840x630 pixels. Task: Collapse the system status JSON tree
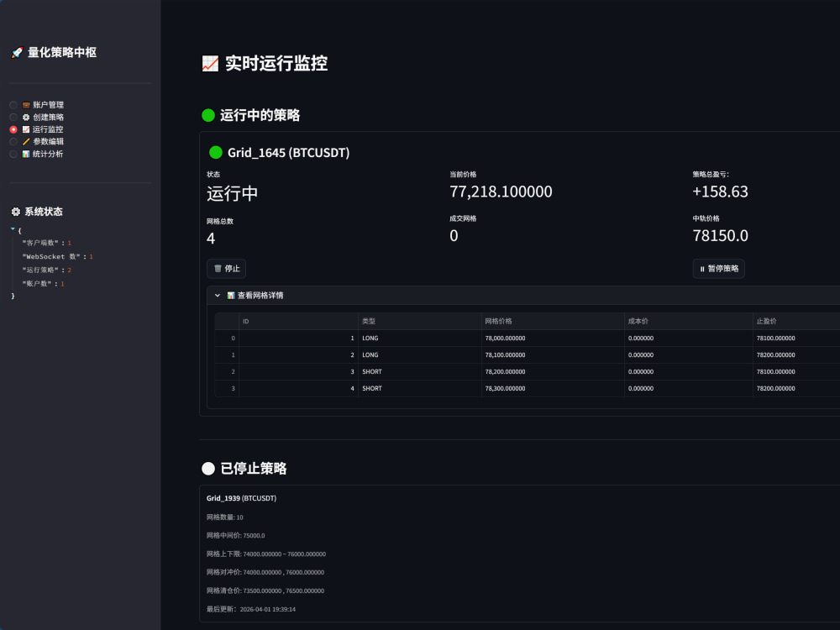13,229
